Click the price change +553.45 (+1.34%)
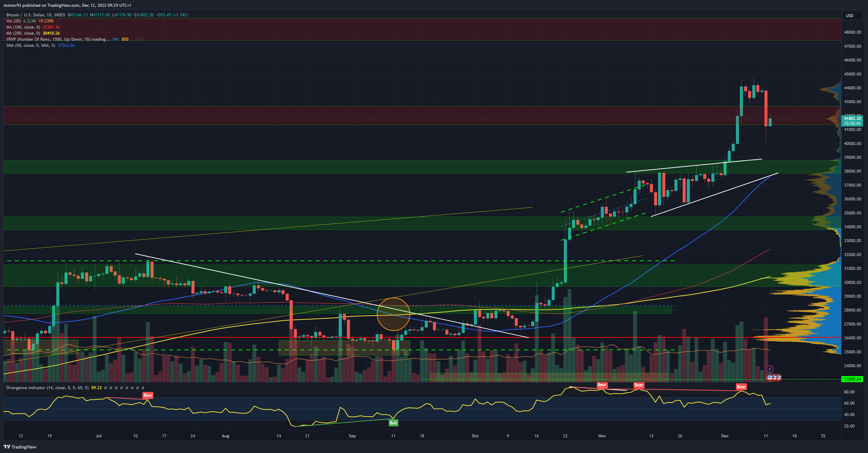Screen dimensions: 868x453 pos(172,15)
